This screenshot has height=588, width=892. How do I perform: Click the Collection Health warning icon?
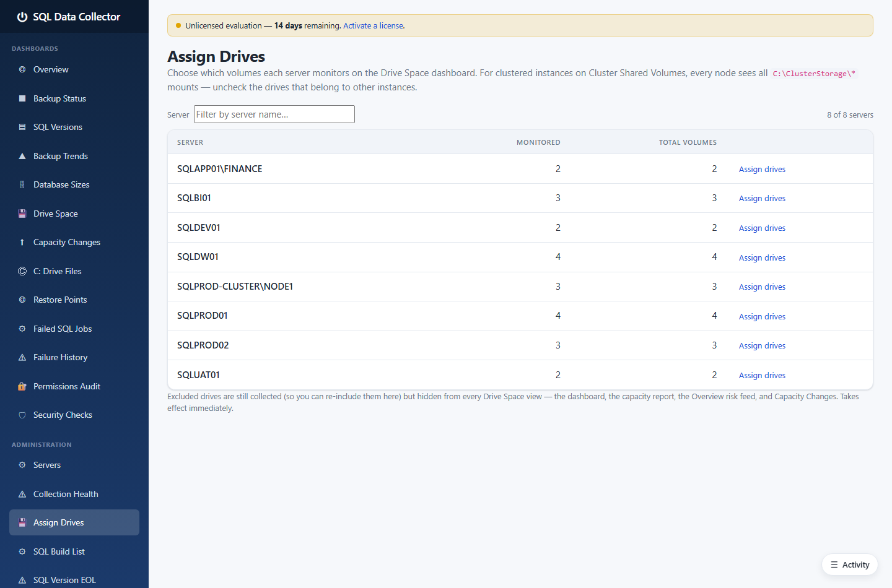click(22, 494)
